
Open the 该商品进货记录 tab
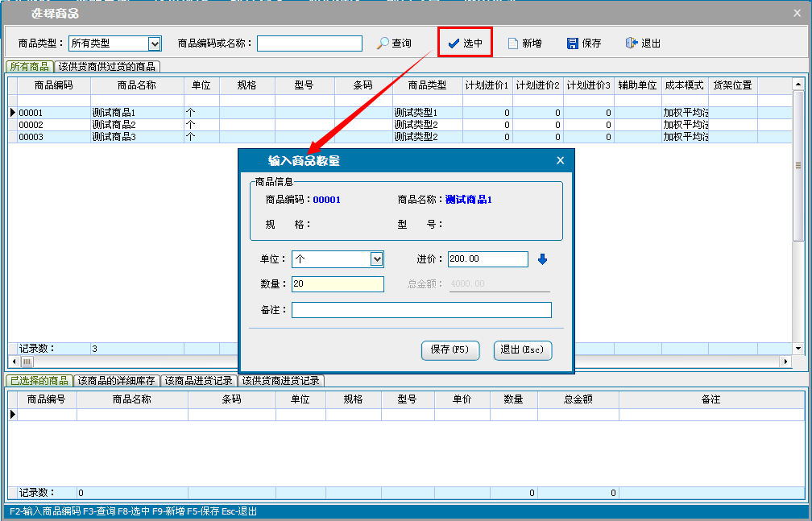click(198, 381)
